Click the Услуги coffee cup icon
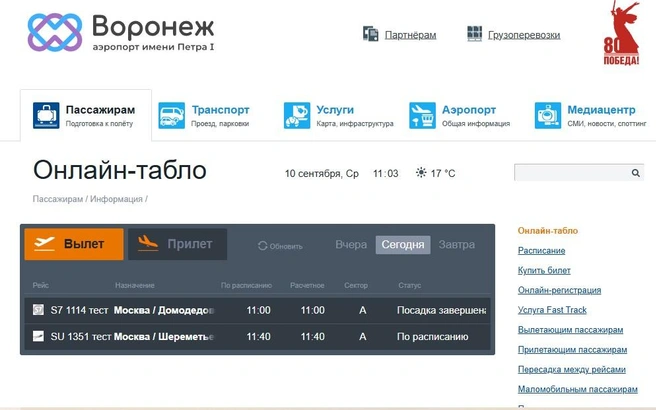This screenshot has height=410, width=656. click(x=297, y=115)
